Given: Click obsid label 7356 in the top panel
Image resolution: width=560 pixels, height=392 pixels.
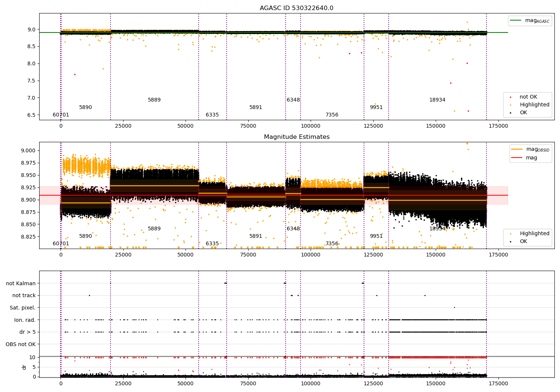Looking at the screenshot, I should [x=332, y=115].
